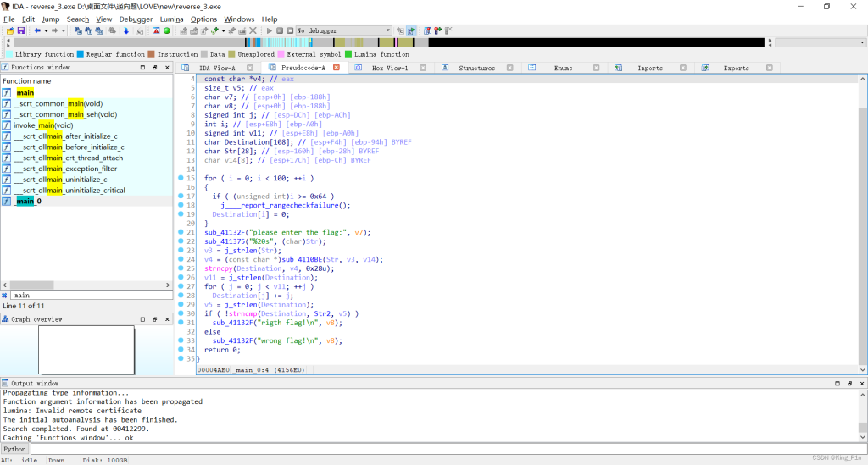Expand the jump back history arrow
The width and height of the screenshot is (868, 465).
coord(46,31)
